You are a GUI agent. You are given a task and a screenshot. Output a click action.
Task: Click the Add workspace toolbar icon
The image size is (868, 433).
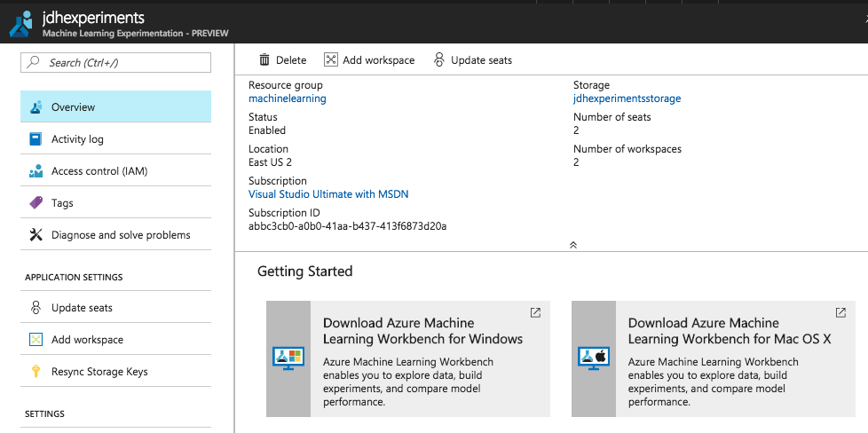click(x=331, y=60)
